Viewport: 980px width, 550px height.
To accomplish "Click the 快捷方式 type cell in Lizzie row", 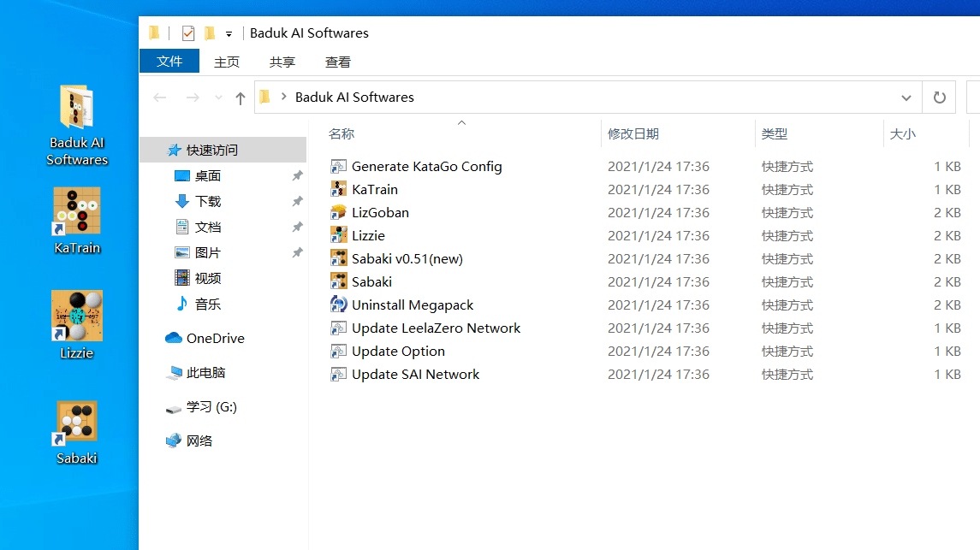I will tap(787, 236).
